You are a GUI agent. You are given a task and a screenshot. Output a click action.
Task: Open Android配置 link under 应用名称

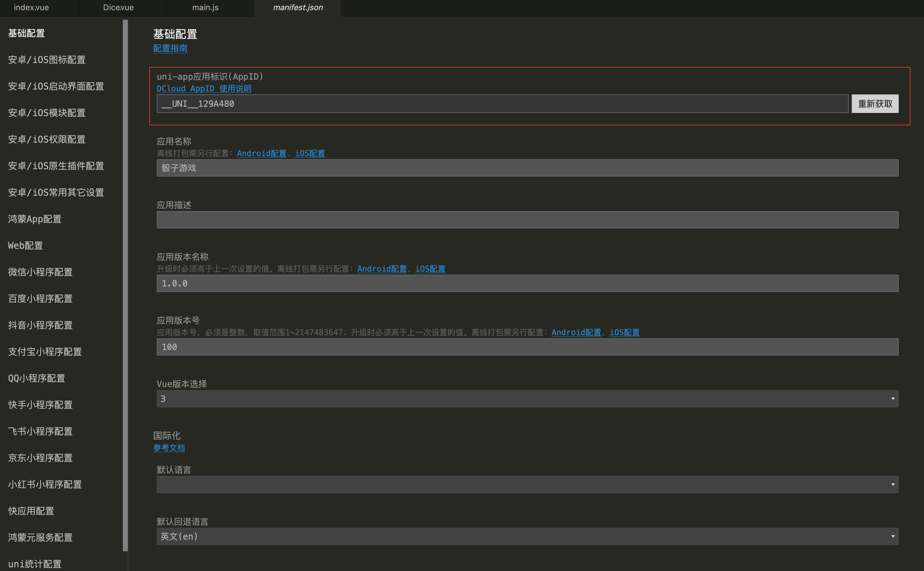coord(261,153)
